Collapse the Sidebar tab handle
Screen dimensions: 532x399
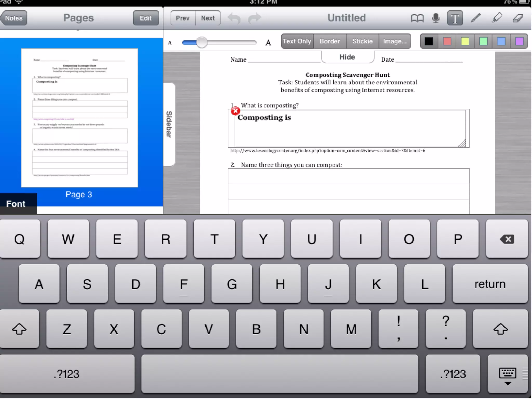coord(169,124)
